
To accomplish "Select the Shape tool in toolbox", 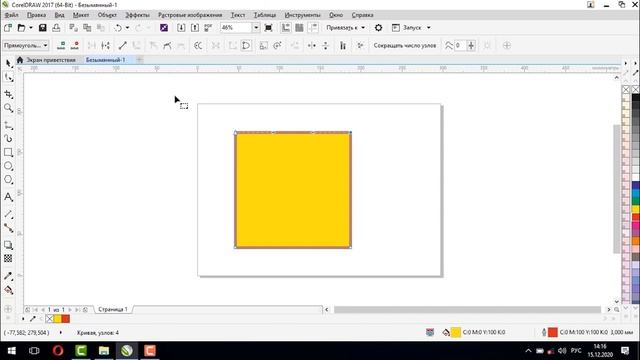I will (8, 78).
